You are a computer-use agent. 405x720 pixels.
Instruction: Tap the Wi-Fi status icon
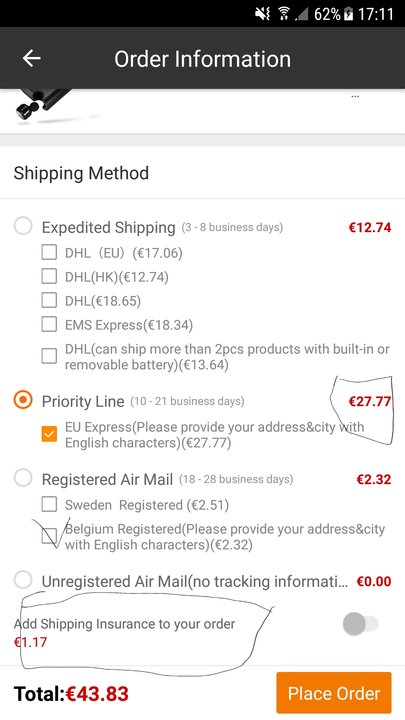tap(286, 14)
